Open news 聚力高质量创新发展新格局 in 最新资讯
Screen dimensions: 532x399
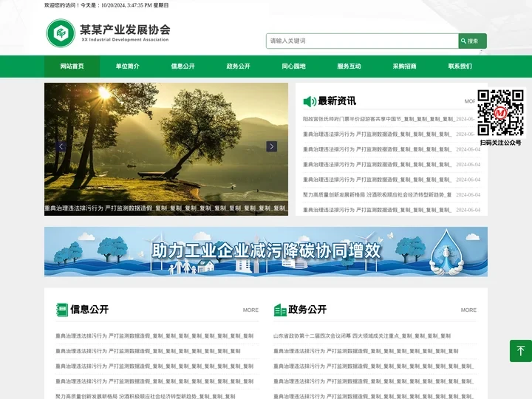tap(377, 195)
